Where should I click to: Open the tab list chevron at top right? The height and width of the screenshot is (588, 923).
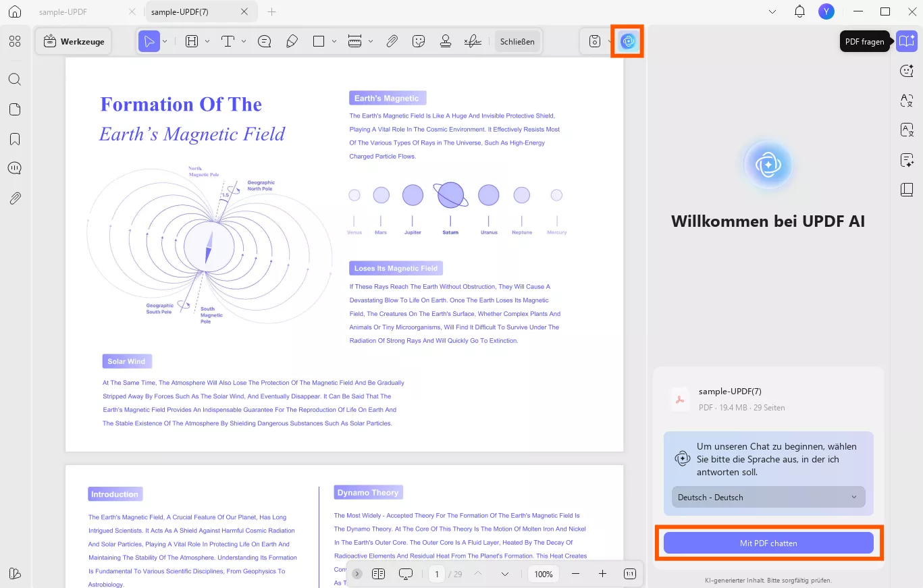point(772,11)
